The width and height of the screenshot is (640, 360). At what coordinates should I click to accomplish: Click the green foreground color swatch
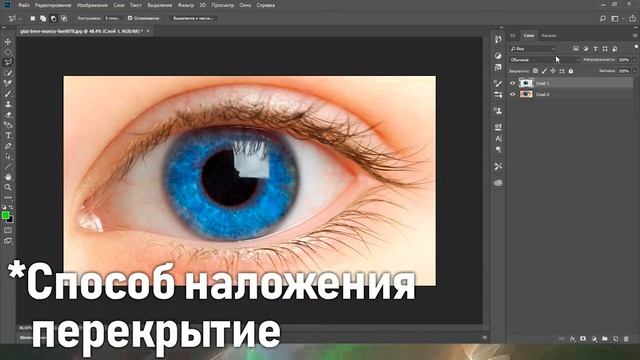[5, 216]
